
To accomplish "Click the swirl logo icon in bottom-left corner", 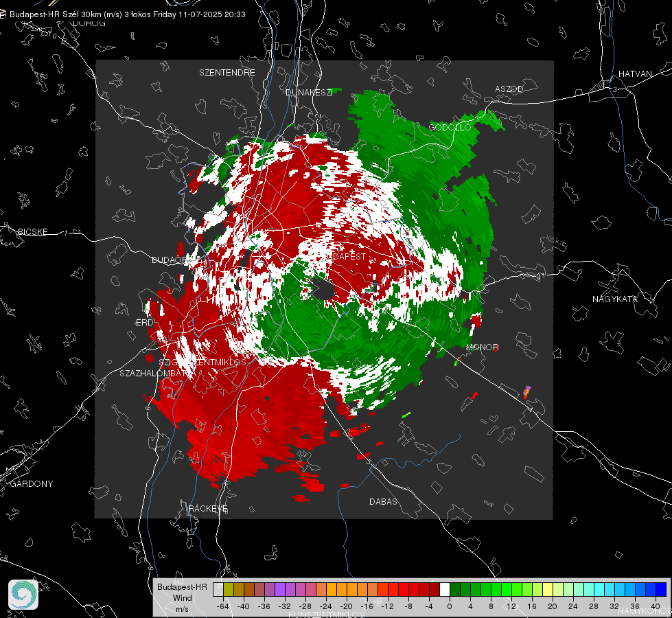I will (x=23, y=595).
